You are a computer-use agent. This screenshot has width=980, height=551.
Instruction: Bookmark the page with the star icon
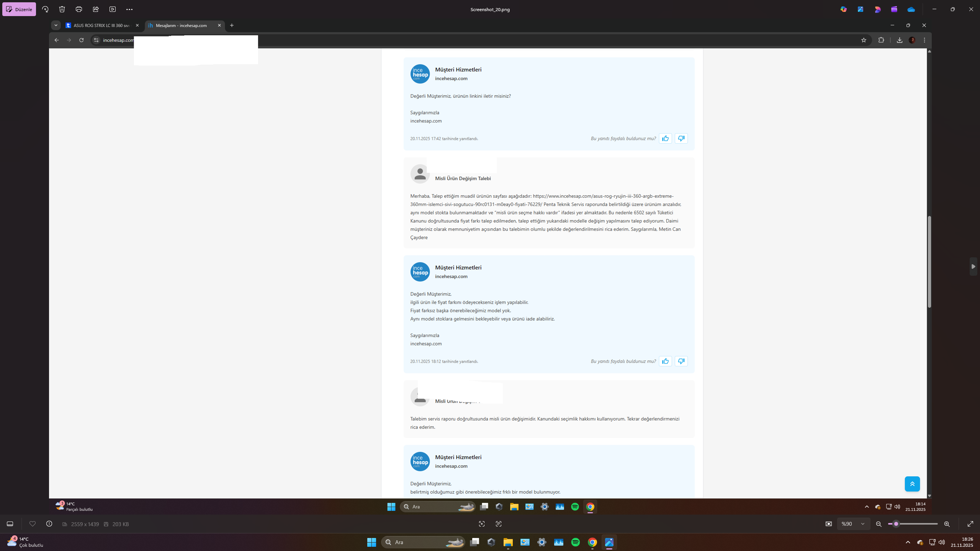pyautogui.click(x=864, y=40)
